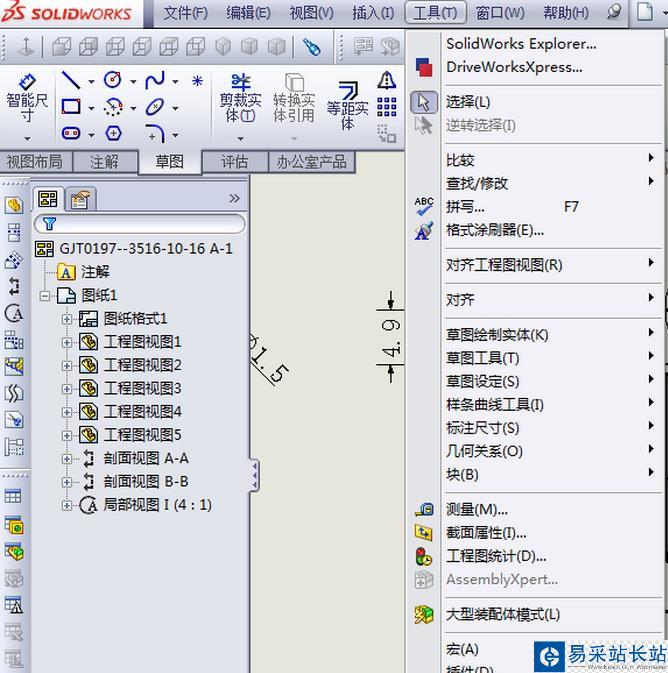Choose 拼写... spell check entry
The height and width of the screenshot is (673, 668).
pyautogui.click(x=465, y=207)
